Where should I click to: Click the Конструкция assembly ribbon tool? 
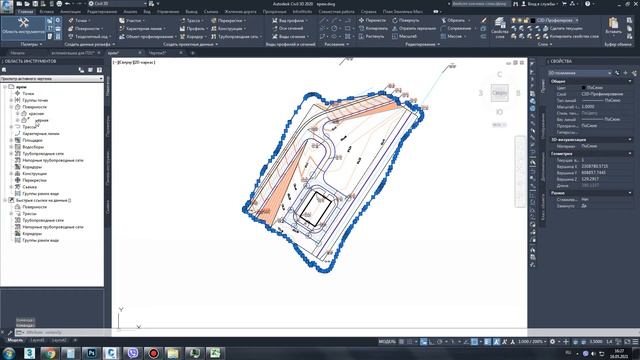(228, 29)
